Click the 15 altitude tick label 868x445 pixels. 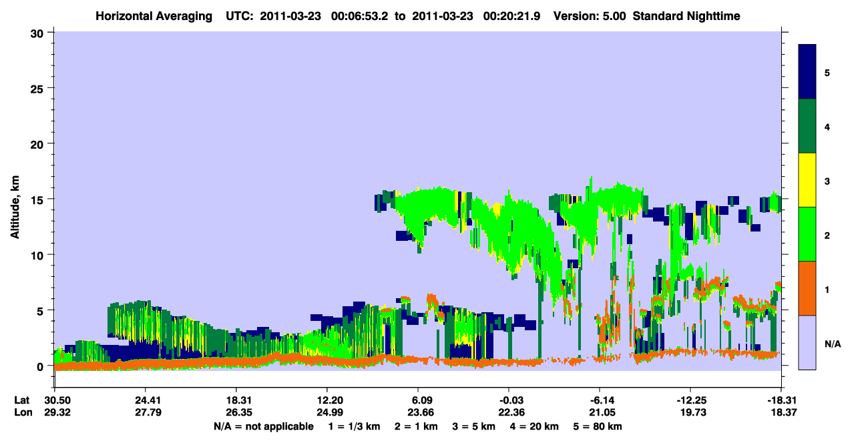point(39,199)
